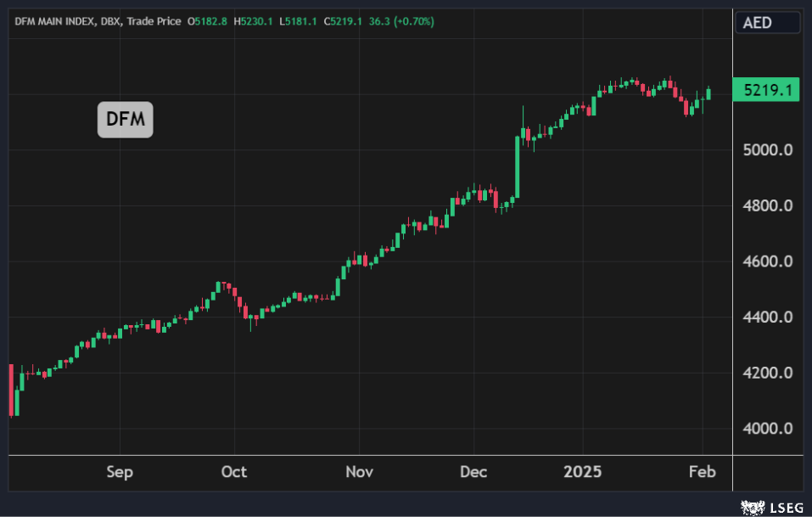Click the latest green candle near 5219
The height and width of the screenshot is (517, 812).
click(708, 93)
